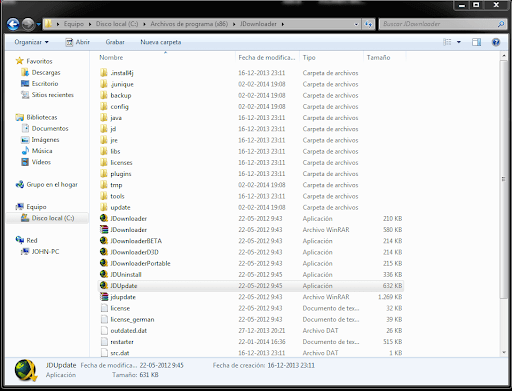Open the address bar history dropdown
This screenshot has width=512, height=391.
coord(356,24)
